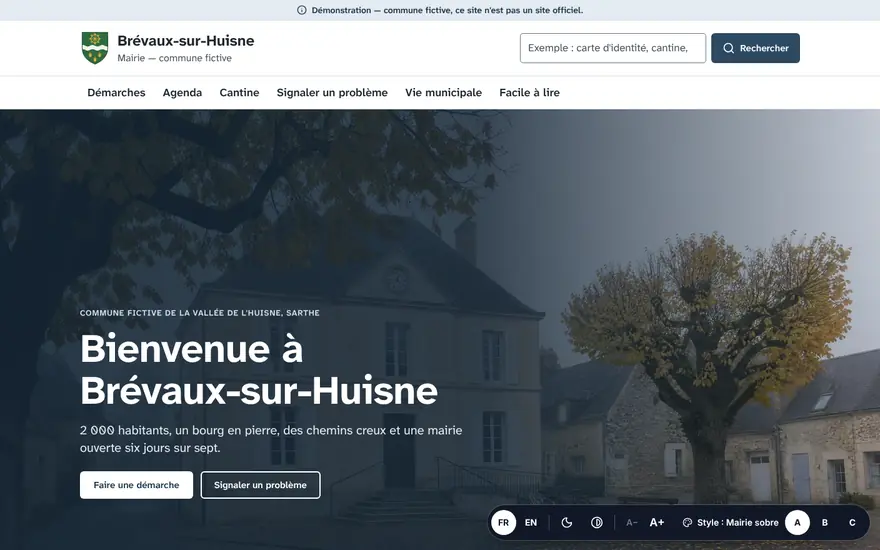Image resolution: width=880 pixels, height=550 pixels.
Task: Switch language to FR
Action: (503, 522)
